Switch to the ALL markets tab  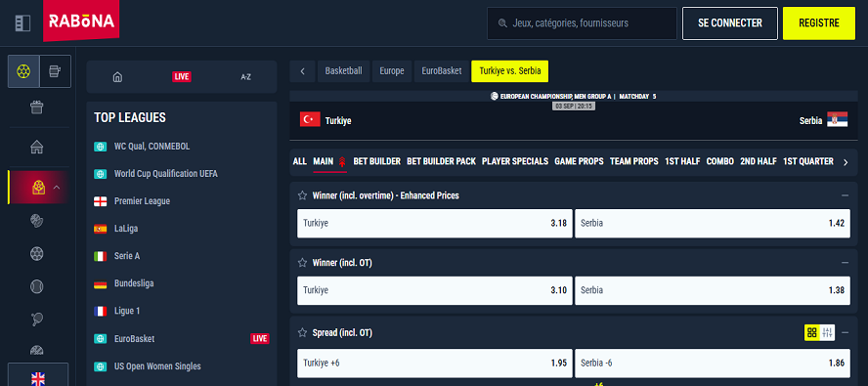click(x=299, y=161)
